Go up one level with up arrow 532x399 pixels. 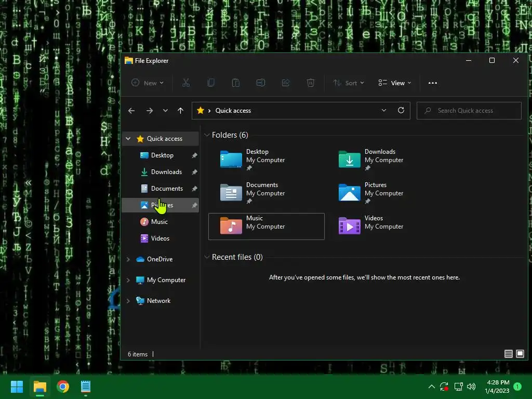pyautogui.click(x=180, y=111)
